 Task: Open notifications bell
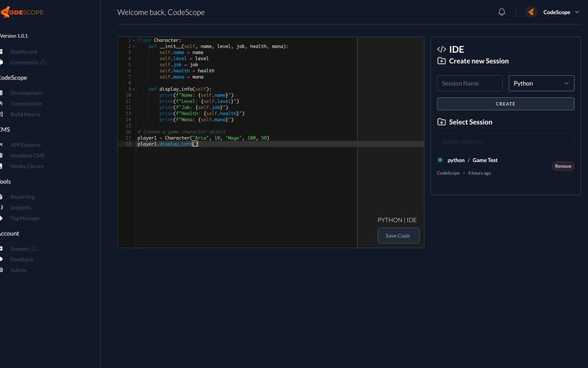501,12
